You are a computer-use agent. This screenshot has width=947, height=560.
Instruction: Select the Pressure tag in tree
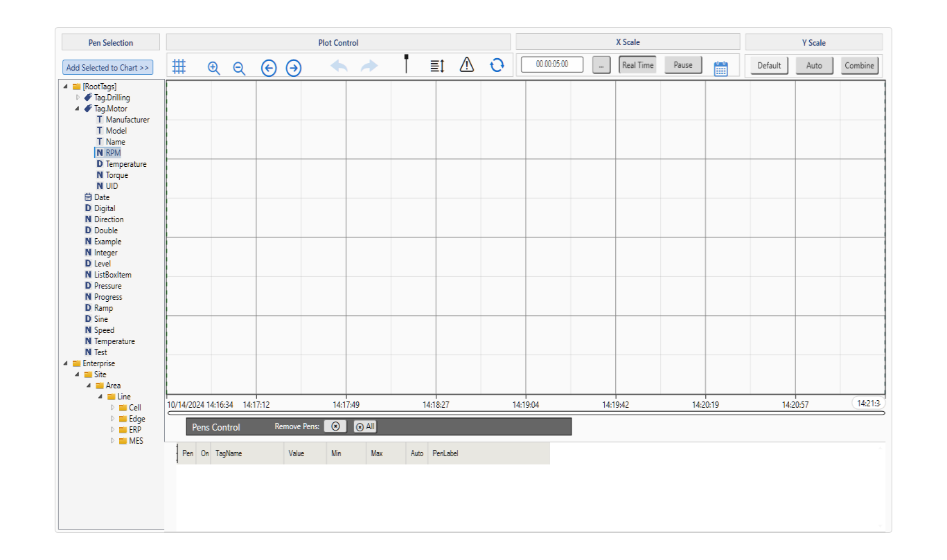pos(107,286)
